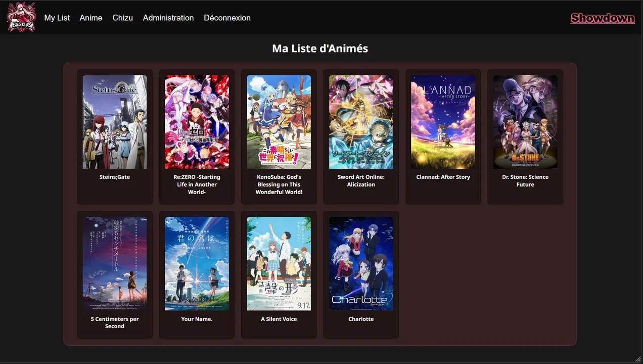The height and width of the screenshot is (364, 643).
Task: Click the A Silent Voice title text
Action: [x=279, y=319]
